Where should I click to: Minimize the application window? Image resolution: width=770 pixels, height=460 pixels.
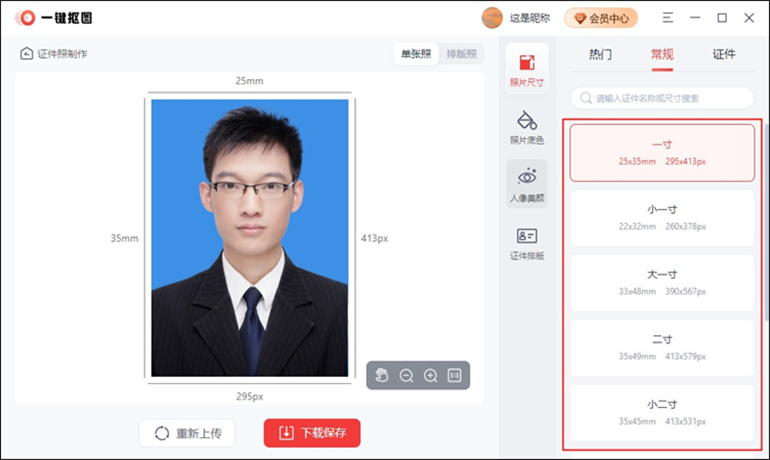[x=695, y=18]
